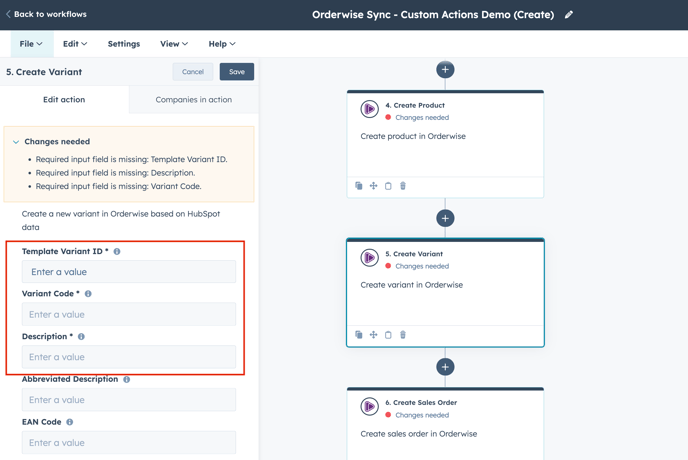Click the EAN Code input field
Image resolution: width=688 pixels, height=460 pixels.
tap(129, 442)
